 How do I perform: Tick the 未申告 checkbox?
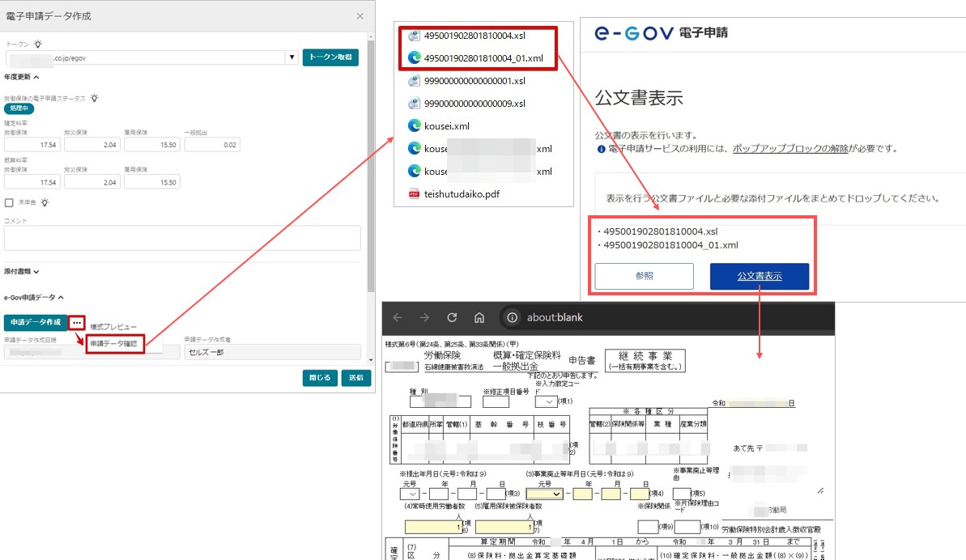pos(9,202)
